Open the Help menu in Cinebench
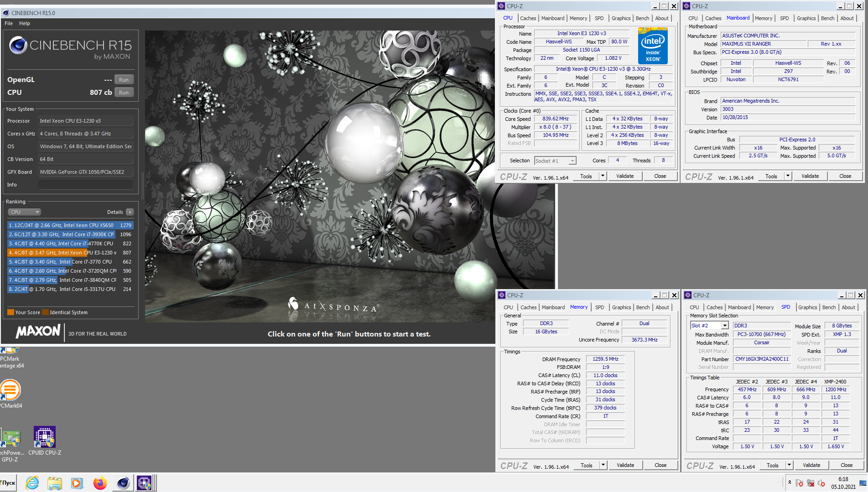Image resolution: width=868 pixels, height=492 pixels. (x=25, y=23)
